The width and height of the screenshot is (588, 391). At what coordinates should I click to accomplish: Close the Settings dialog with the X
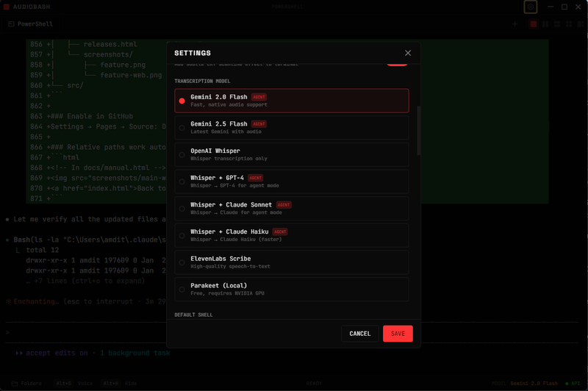pos(408,53)
